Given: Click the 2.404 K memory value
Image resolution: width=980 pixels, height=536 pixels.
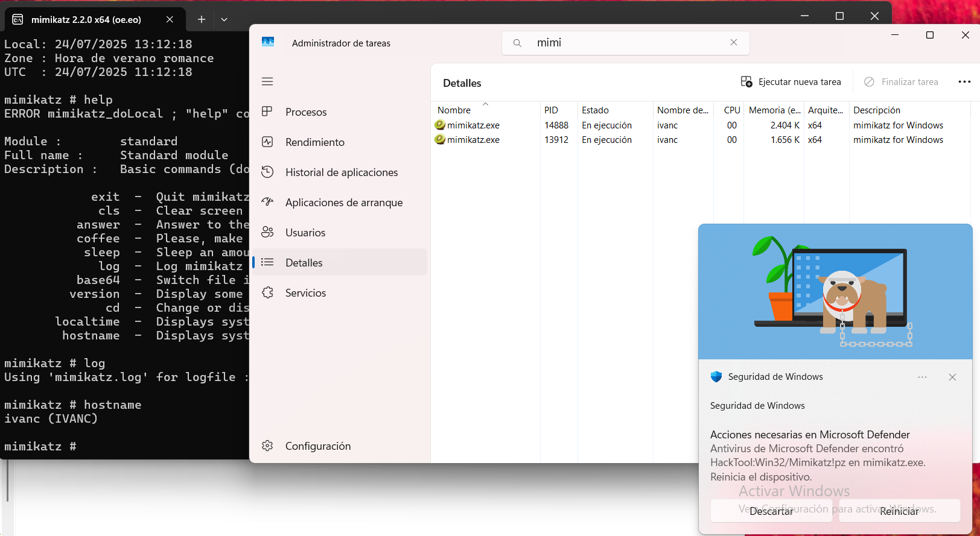Looking at the screenshot, I should [785, 125].
